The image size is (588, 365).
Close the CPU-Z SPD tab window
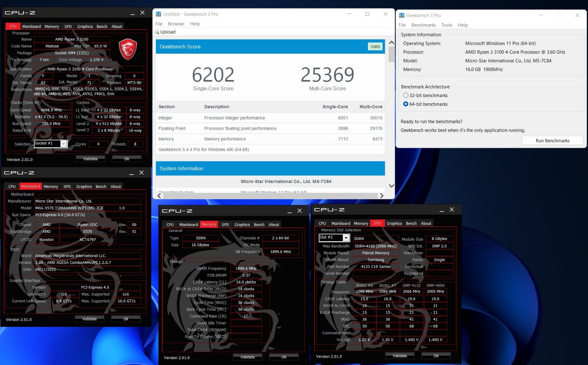coord(452,210)
